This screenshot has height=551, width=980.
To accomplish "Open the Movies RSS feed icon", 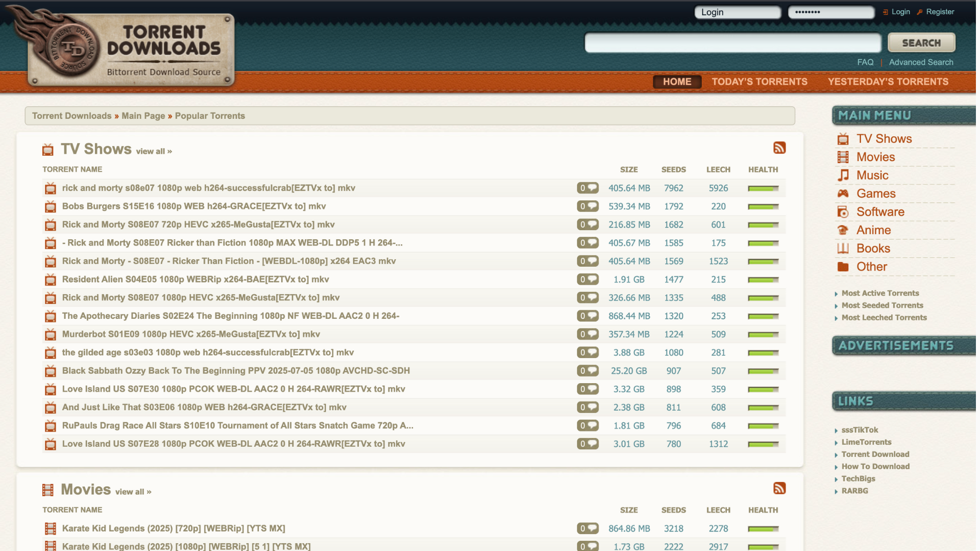I will point(779,488).
